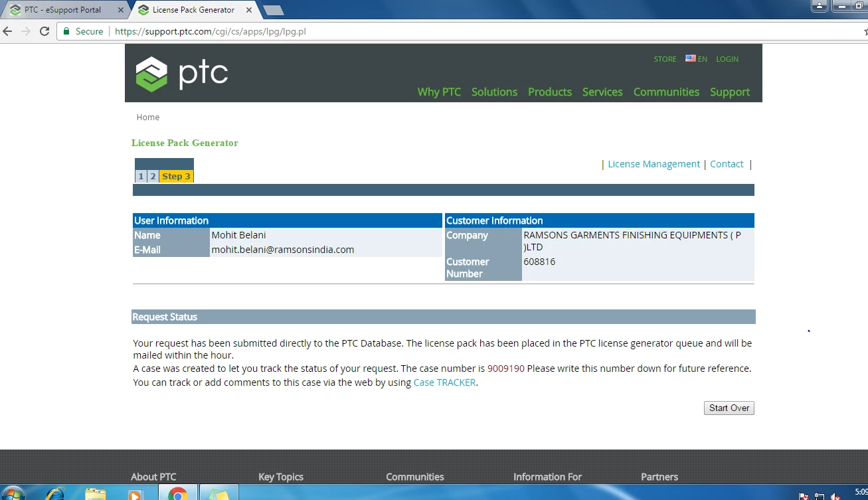Launch Internet Explorer from taskbar
This screenshot has width=868, height=500.
click(x=54, y=493)
